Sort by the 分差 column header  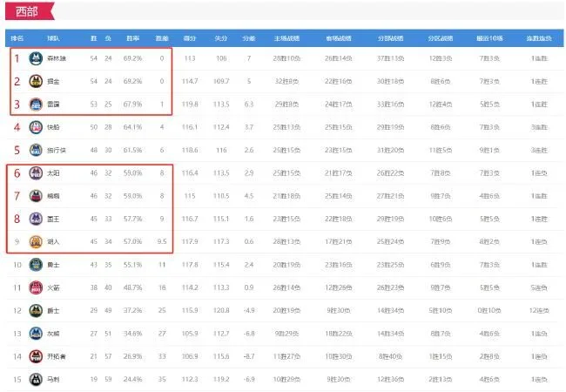[x=249, y=38]
